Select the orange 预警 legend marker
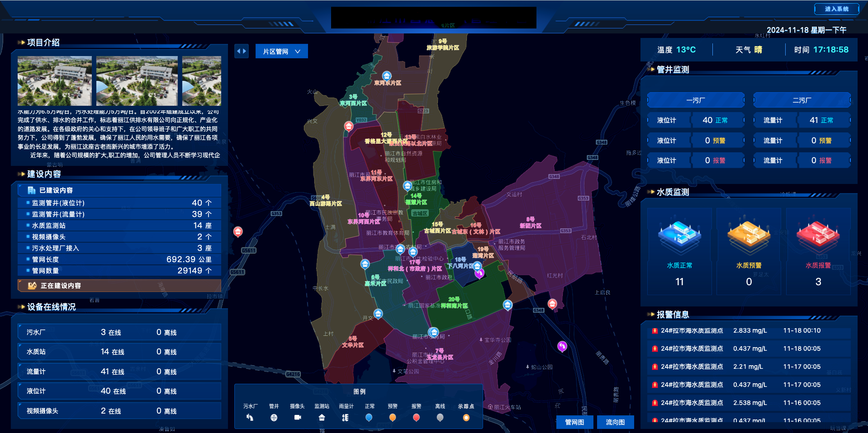The width and height of the screenshot is (868, 433). tap(393, 418)
